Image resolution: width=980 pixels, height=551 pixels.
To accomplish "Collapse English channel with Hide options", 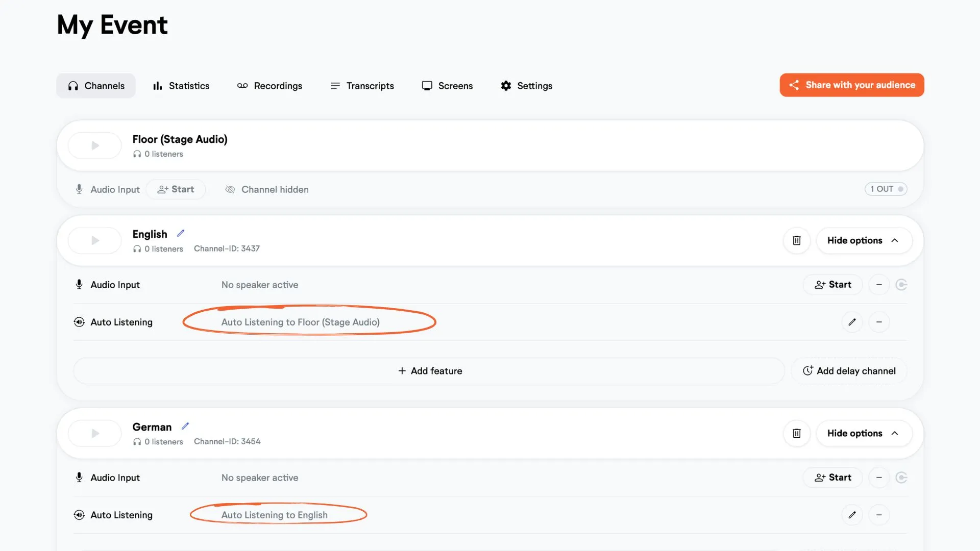I will 864,240.
